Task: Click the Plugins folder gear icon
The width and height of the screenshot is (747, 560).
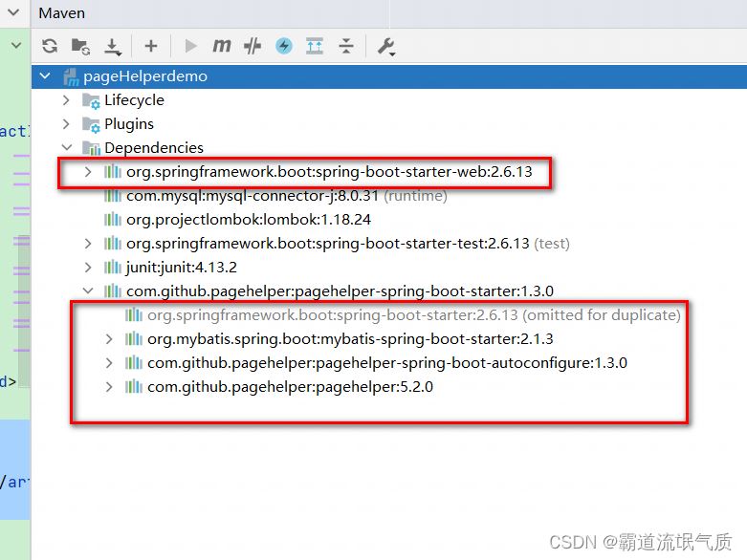Action: pyautogui.click(x=91, y=124)
